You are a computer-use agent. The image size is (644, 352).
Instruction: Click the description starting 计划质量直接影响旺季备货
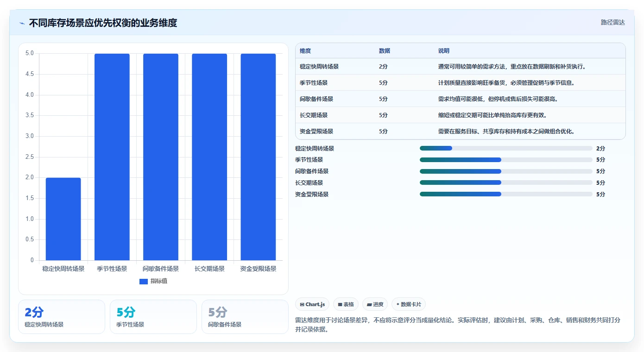click(x=506, y=83)
